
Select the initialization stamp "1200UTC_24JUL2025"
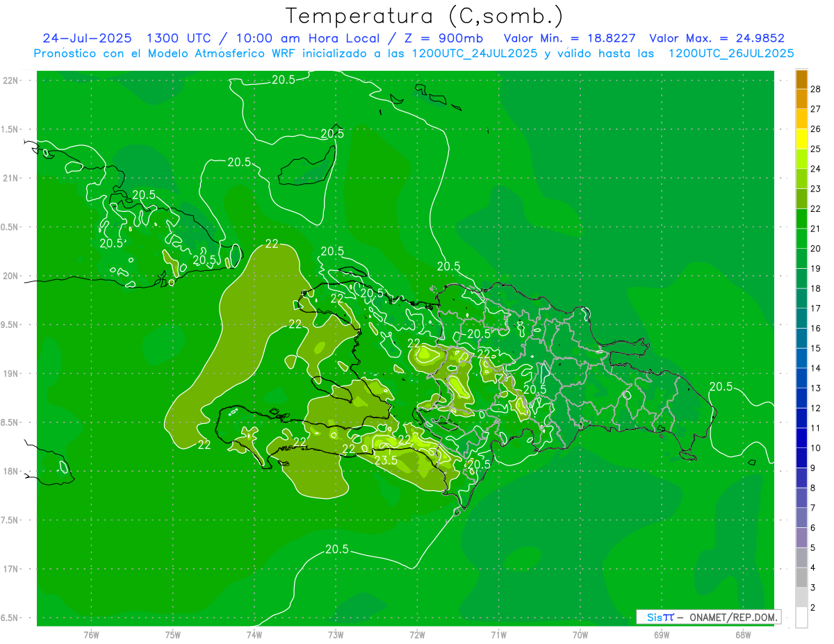click(x=475, y=53)
